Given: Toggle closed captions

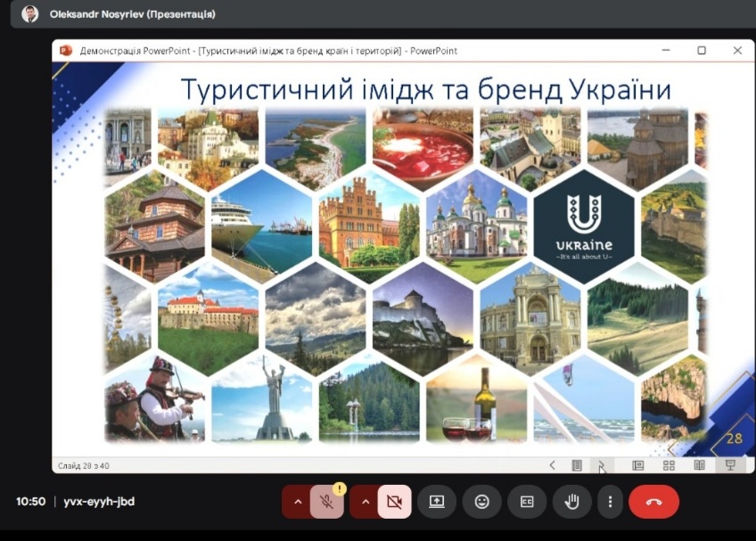Looking at the screenshot, I should [527, 502].
